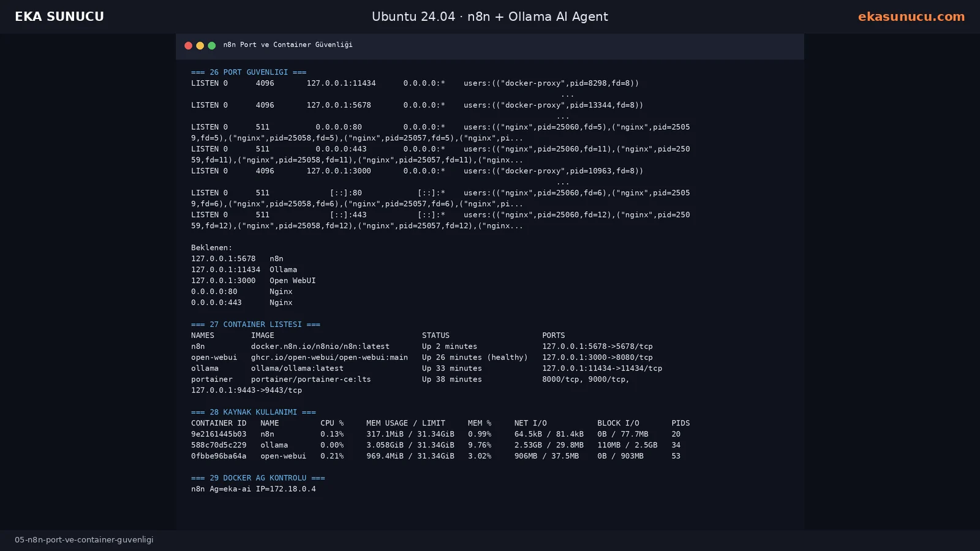
Task: Click the 0.0.0.0:80 local address in LISTEN row
Action: click(x=339, y=127)
